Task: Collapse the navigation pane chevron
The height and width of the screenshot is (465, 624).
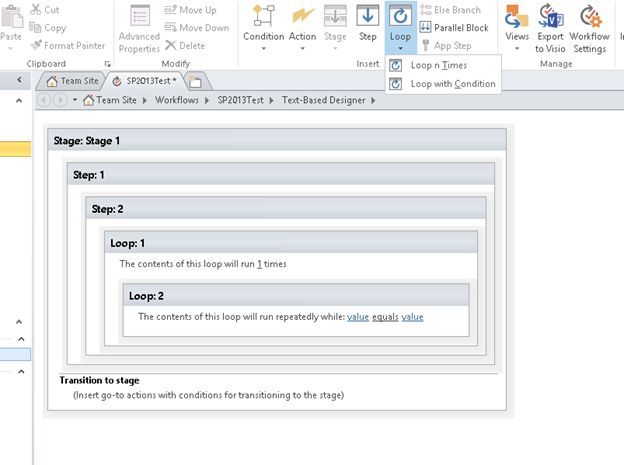Action: point(20,80)
